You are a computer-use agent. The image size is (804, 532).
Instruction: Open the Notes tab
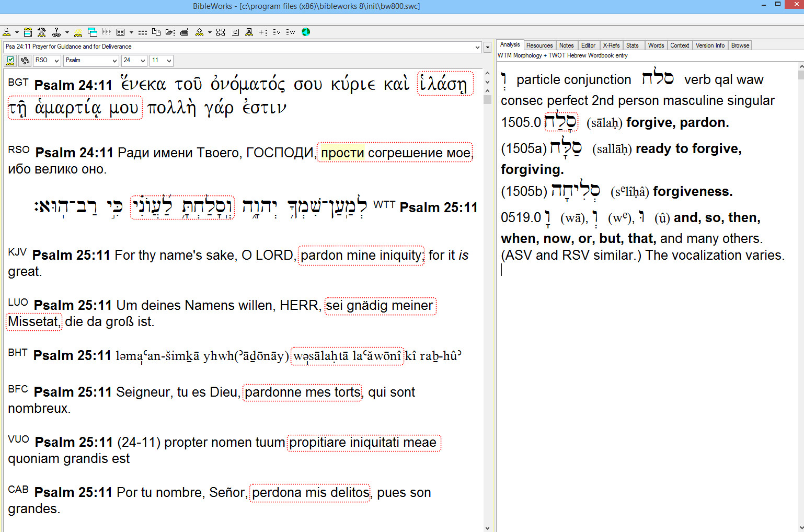coord(567,45)
